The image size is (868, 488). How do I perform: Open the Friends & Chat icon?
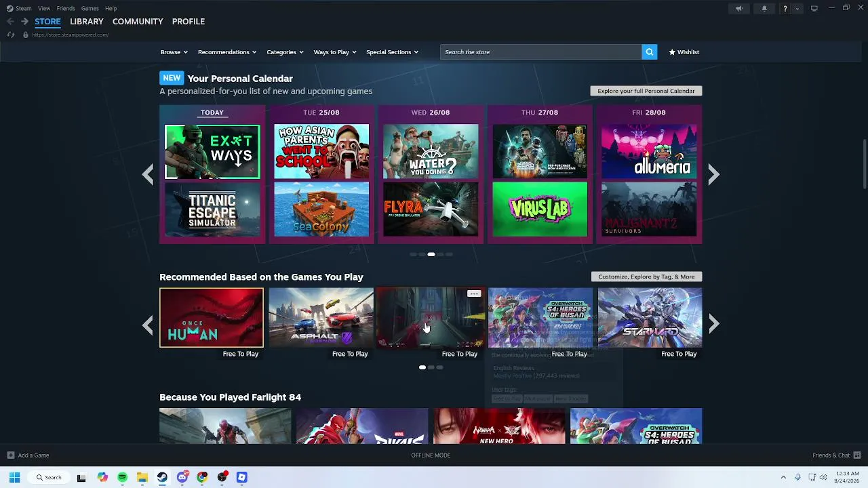[x=857, y=455]
